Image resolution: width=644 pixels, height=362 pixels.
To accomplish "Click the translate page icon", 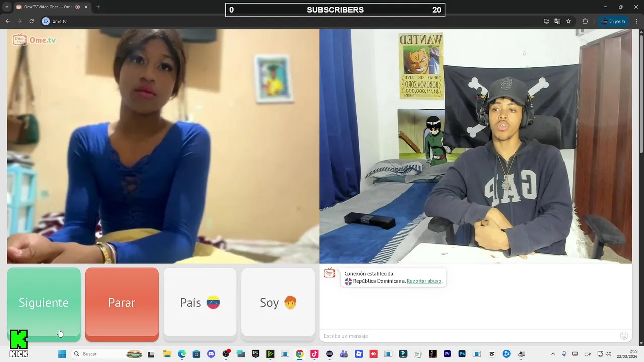I will [557, 21].
